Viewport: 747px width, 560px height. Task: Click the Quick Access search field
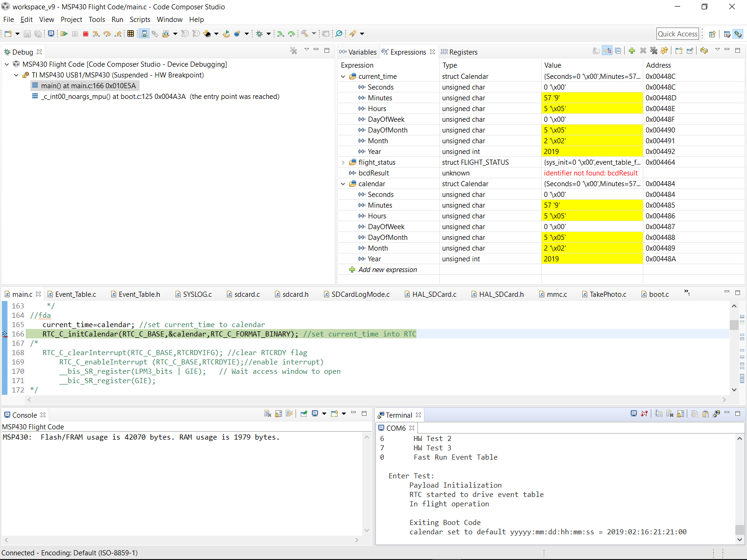[x=677, y=34]
